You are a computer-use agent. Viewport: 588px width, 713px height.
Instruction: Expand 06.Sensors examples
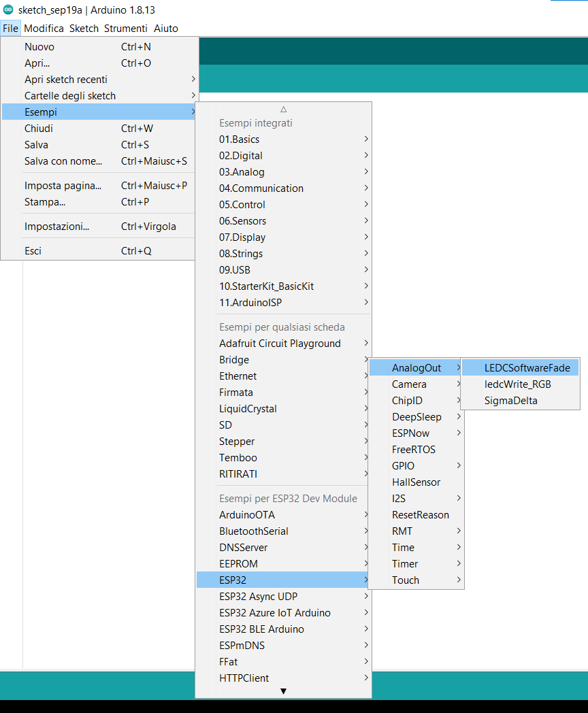tap(283, 221)
